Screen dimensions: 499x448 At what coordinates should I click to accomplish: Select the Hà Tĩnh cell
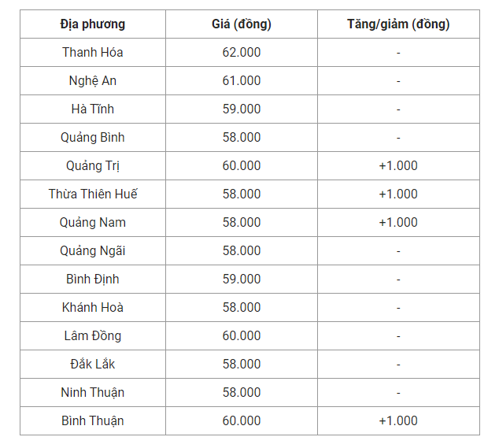[92, 109]
